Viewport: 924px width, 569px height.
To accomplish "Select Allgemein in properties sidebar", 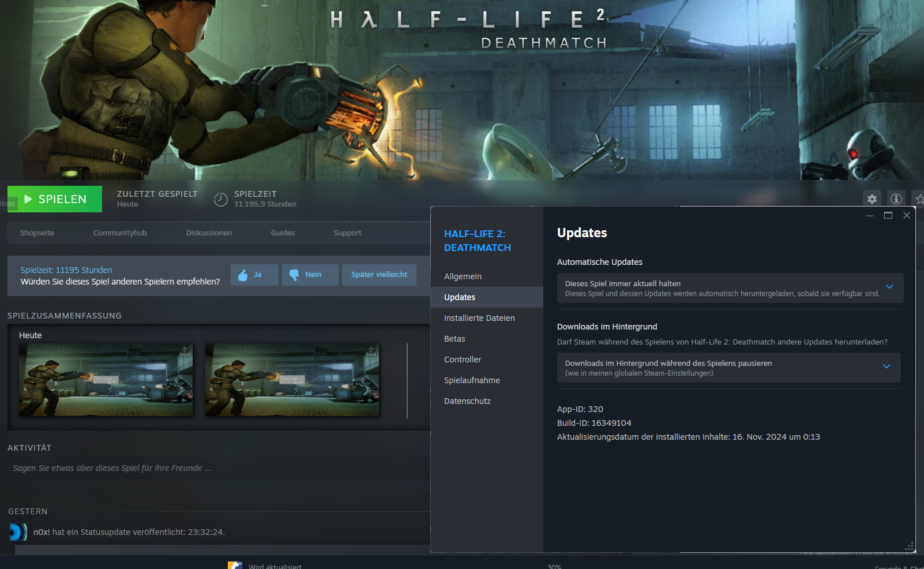I will [x=487, y=276].
